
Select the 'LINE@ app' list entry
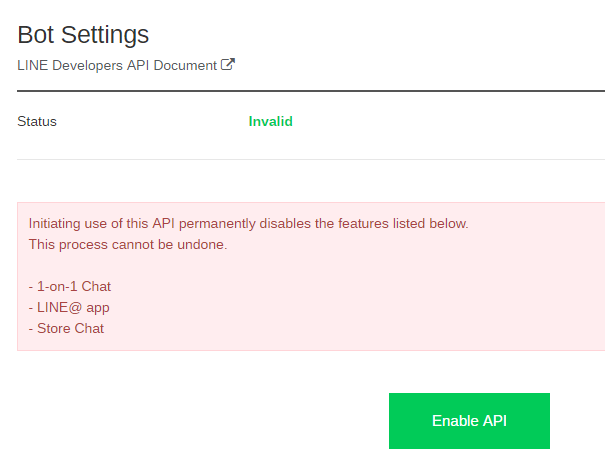click(x=69, y=307)
